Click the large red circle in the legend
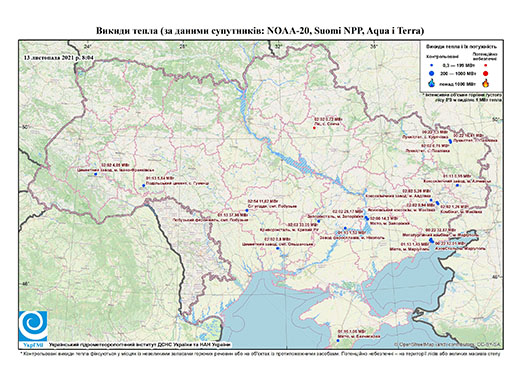Screen dimensions: 520x368 point(485,74)
